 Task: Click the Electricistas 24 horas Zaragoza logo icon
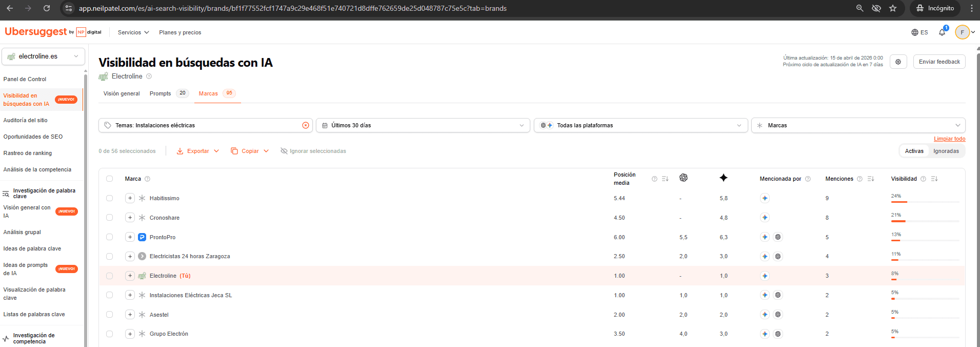tap(142, 256)
